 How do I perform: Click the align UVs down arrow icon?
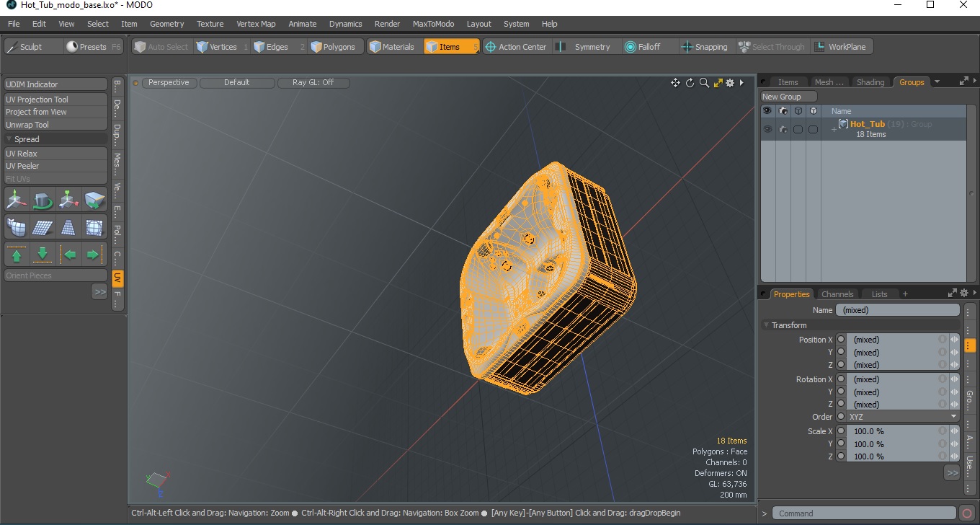pos(43,255)
